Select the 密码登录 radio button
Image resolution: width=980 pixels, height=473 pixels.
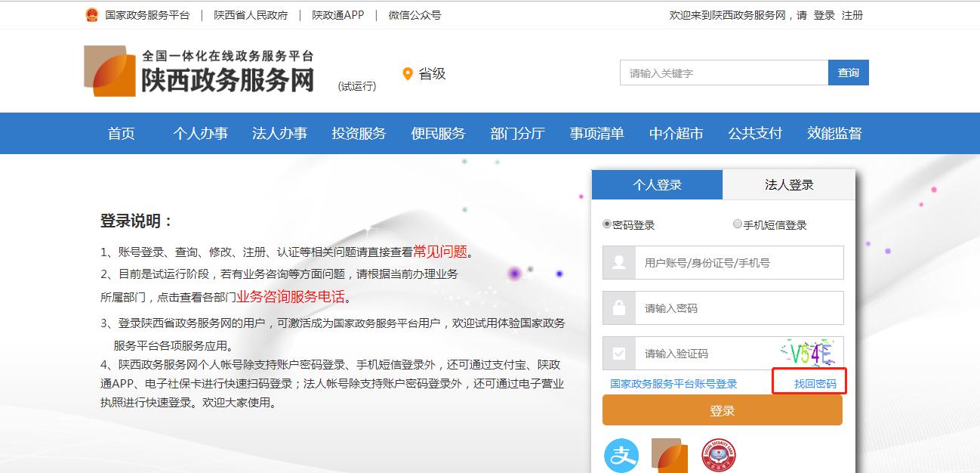pyautogui.click(x=607, y=224)
